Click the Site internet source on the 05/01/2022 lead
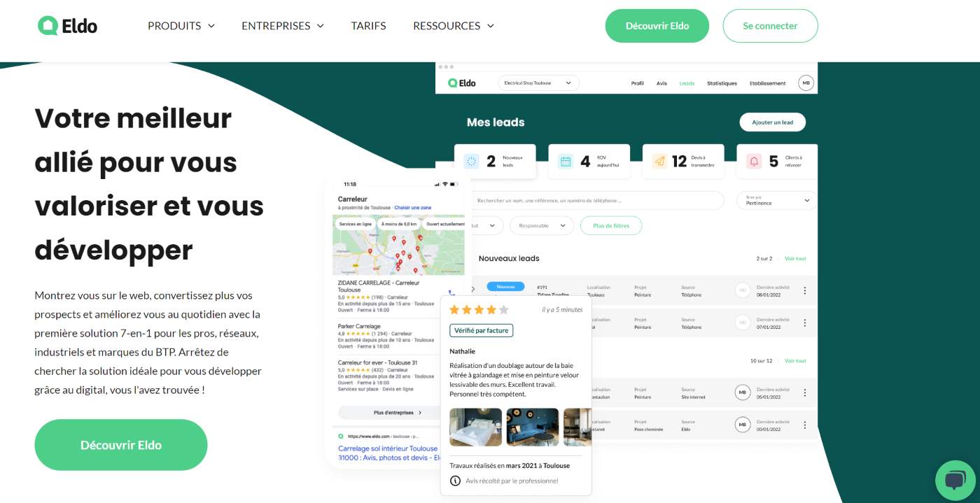Image resolution: width=980 pixels, height=503 pixels. click(x=692, y=397)
